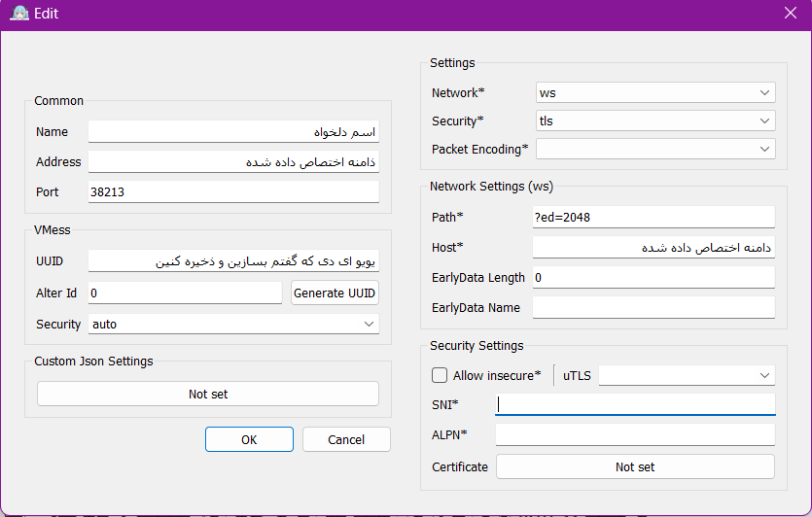The width and height of the screenshot is (812, 517).
Task: Click into the Name input field
Action: [233, 131]
